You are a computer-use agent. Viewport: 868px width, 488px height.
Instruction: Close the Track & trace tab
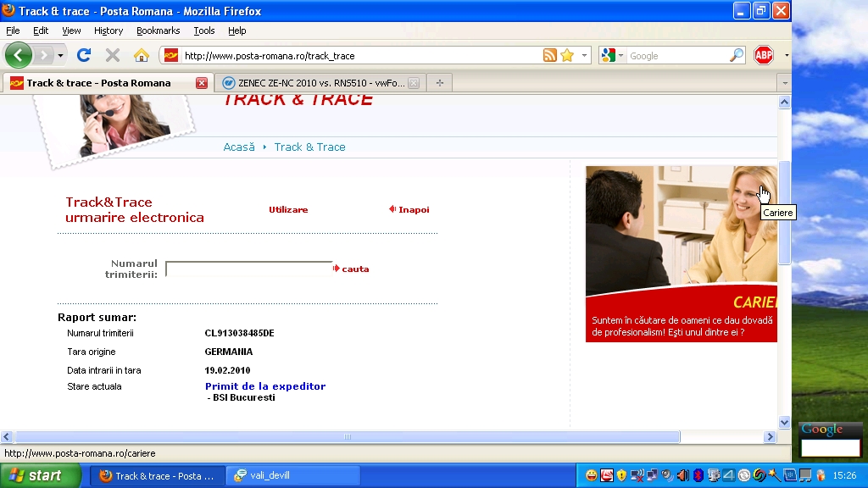[x=202, y=83]
